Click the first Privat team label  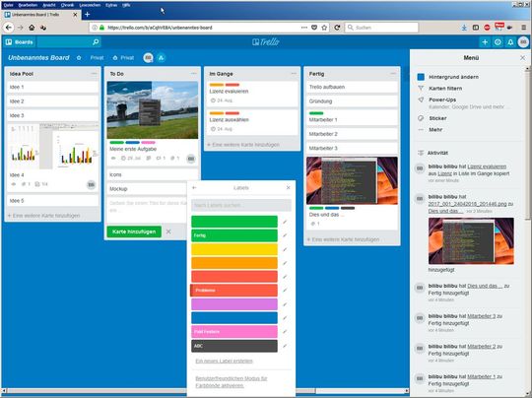[x=97, y=58]
